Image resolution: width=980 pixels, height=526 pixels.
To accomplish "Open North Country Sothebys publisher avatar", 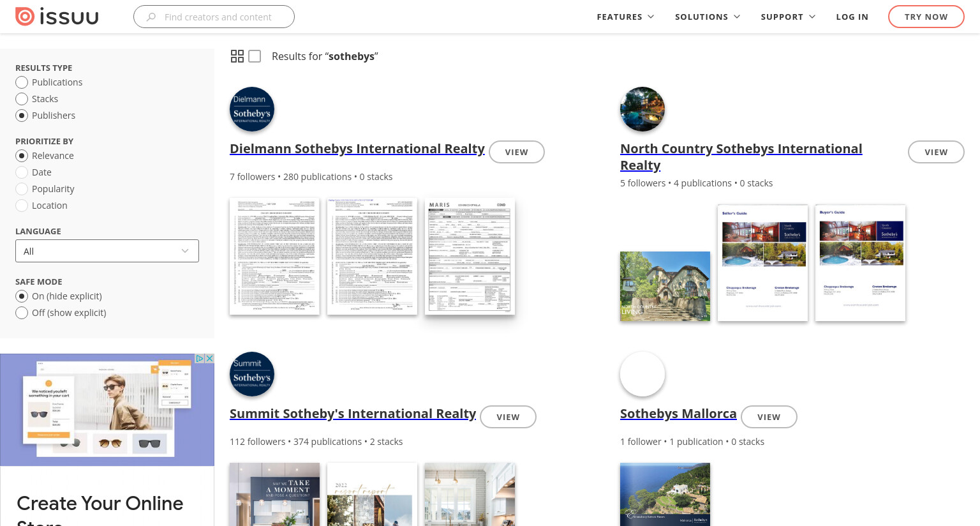I will click(x=642, y=109).
